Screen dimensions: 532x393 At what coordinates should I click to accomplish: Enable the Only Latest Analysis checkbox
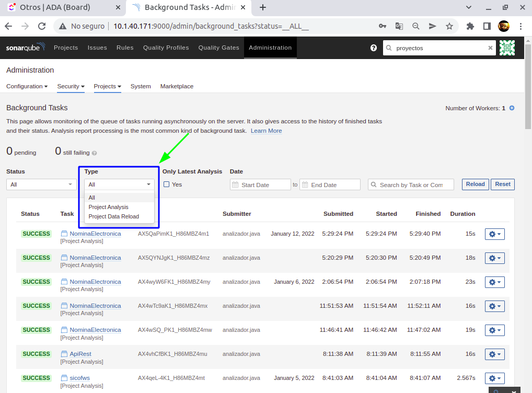click(x=166, y=184)
